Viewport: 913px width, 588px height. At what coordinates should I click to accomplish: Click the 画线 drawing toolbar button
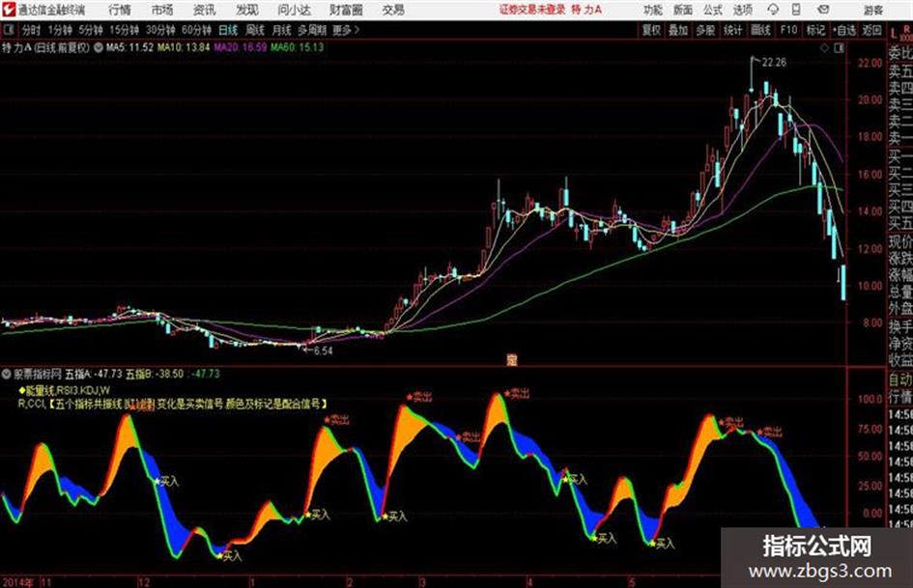pyautogui.click(x=760, y=30)
